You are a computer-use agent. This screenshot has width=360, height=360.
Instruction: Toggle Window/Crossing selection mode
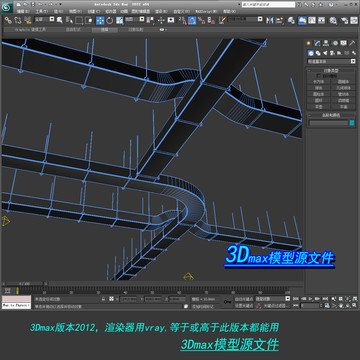coord(89,20)
